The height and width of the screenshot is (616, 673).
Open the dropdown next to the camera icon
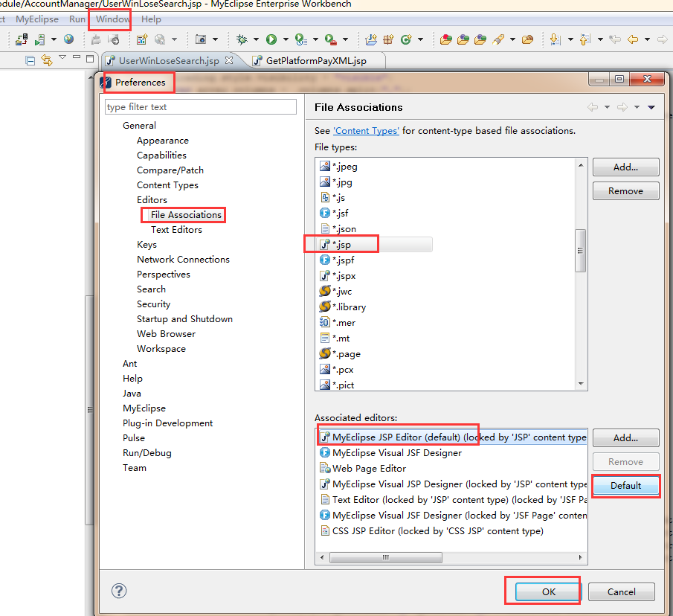click(x=215, y=39)
